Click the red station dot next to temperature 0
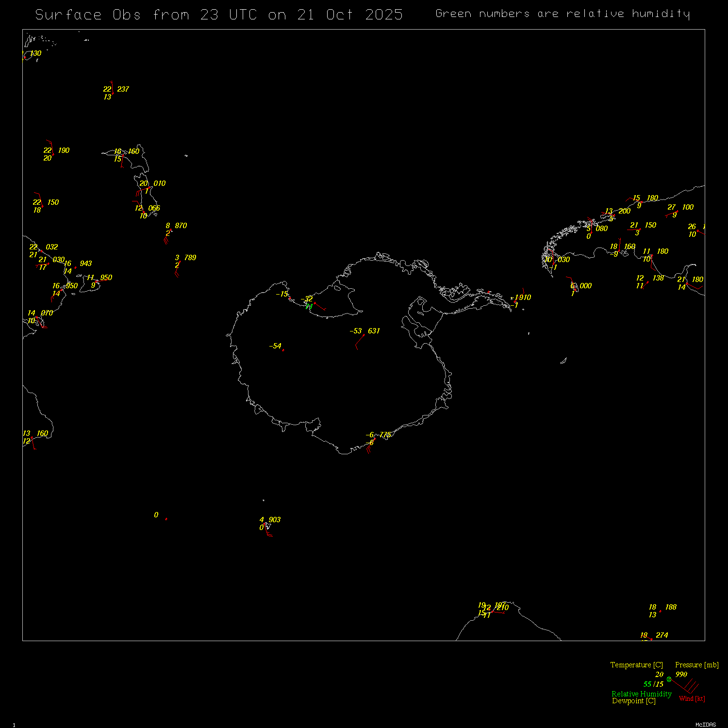The width and height of the screenshot is (728, 728). click(166, 519)
